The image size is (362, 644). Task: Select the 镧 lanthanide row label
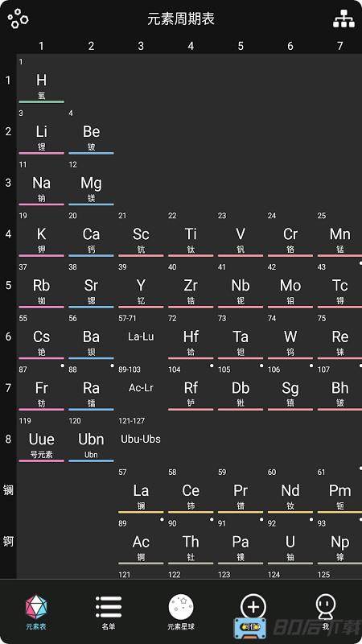pos(8,490)
